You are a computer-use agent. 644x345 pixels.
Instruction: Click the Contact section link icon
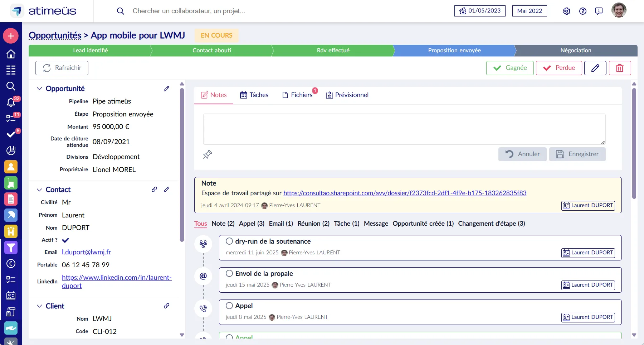click(155, 190)
